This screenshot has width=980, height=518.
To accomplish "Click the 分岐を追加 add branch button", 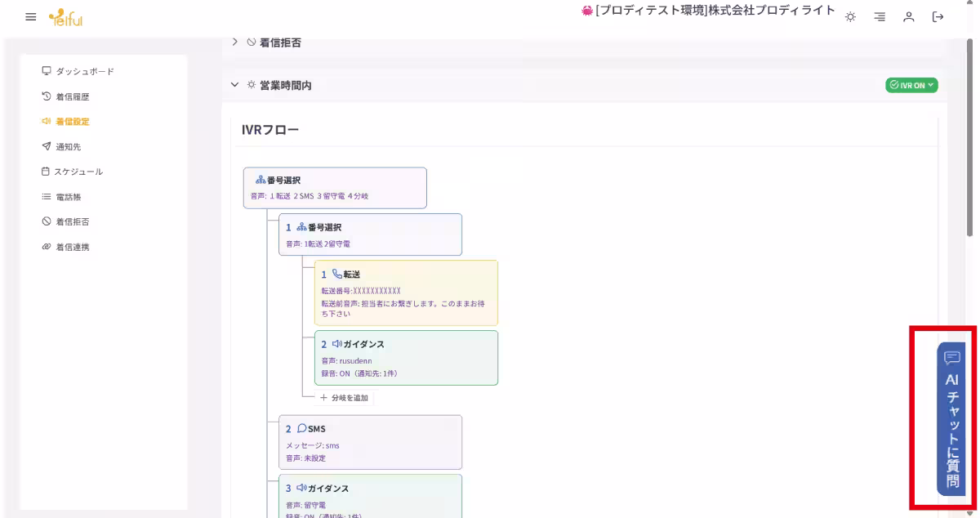I will [x=344, y=398].
